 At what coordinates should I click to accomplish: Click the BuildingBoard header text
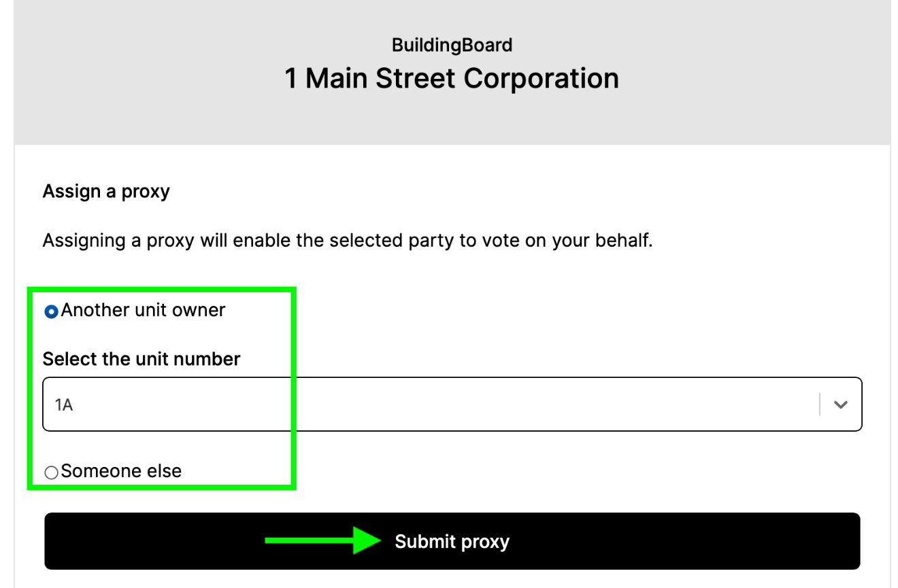pos(452,45)
